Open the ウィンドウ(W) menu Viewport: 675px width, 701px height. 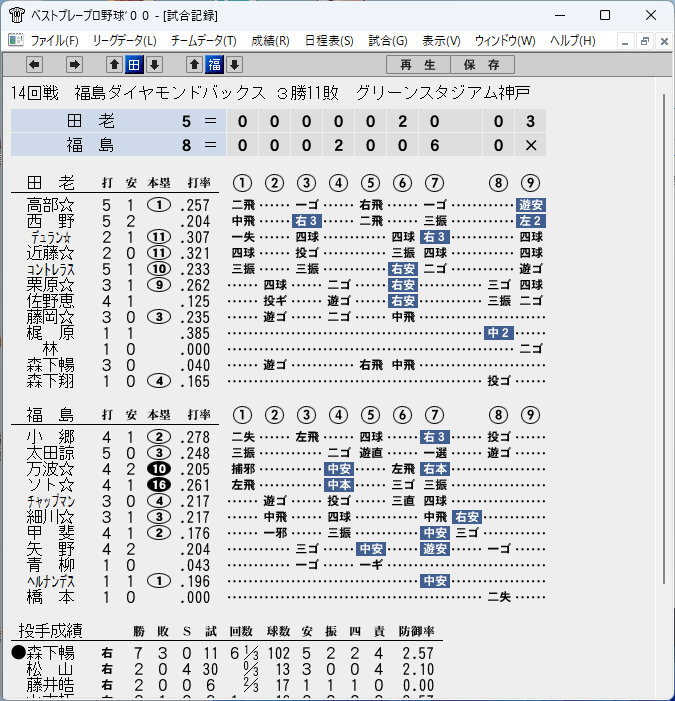pyautogui.click(x=505, y=41)
